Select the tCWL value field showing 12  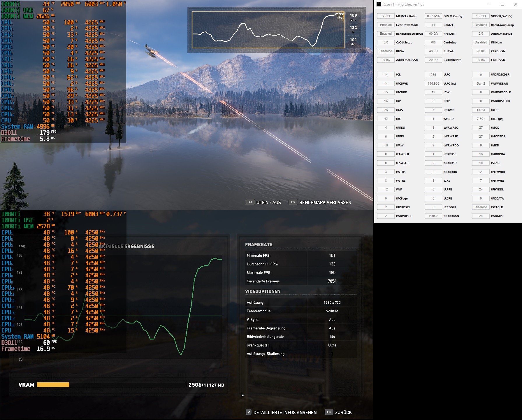pyautogui.click(x=433, y=92)
